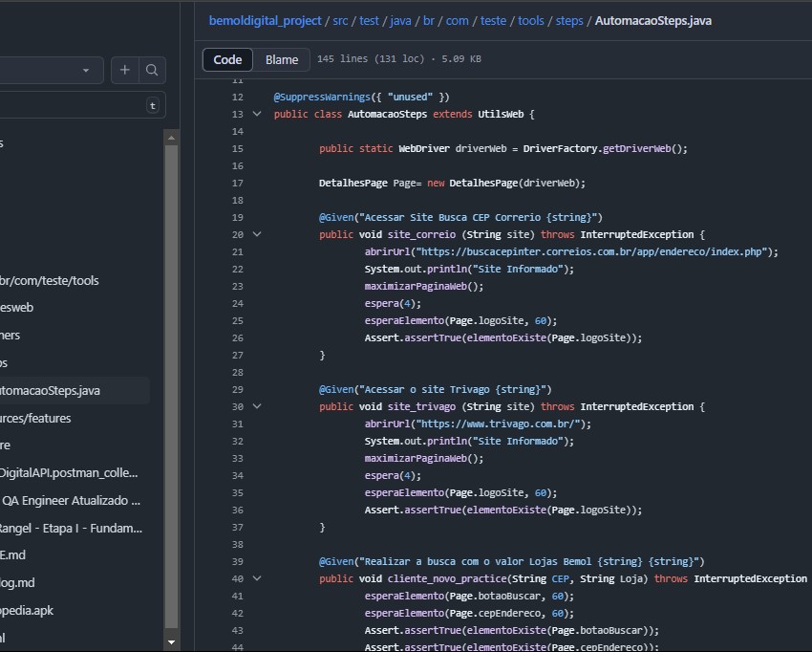Viewport: 812px width, 652px height.
Task: Fold the site_correio method at line 20
Action: coord(256,234)
